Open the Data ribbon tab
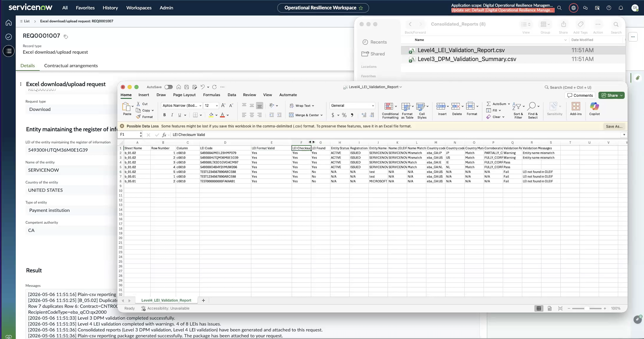Screen dimensions: 644x339 pos(232,95)
